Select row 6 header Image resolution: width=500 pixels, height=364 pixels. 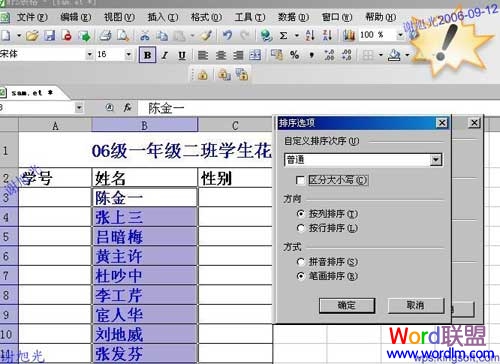click(9, 256)
